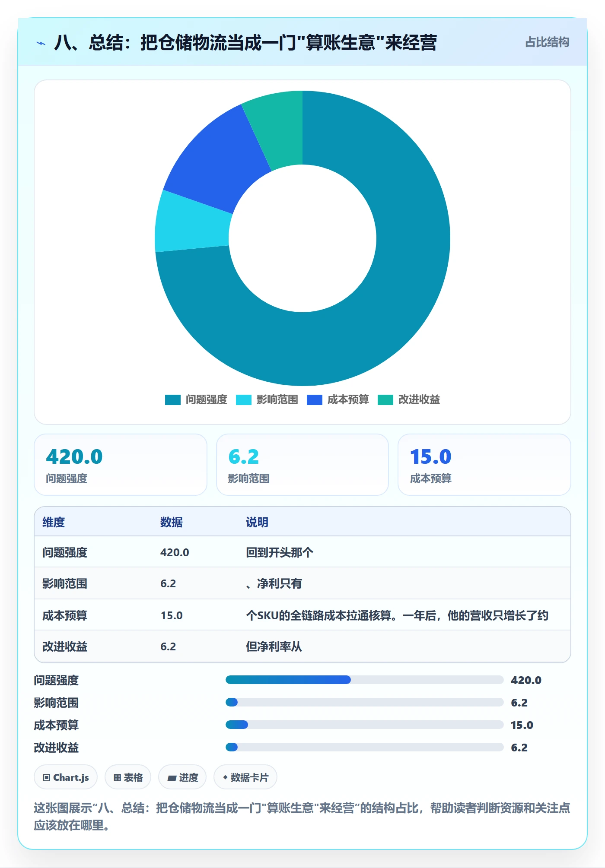Select the 15.0 成本预算 data card
The width and height of the screenshot is (605, 868).
484,465
